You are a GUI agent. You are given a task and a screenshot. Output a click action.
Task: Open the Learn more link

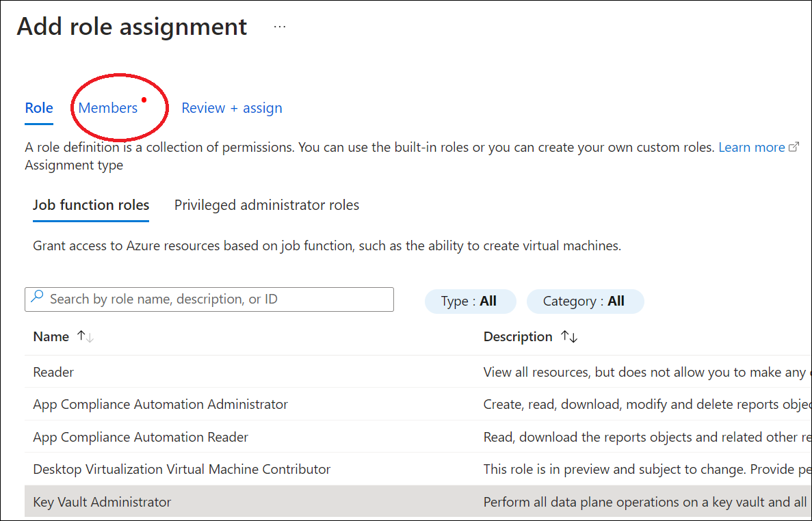point(751,147)
